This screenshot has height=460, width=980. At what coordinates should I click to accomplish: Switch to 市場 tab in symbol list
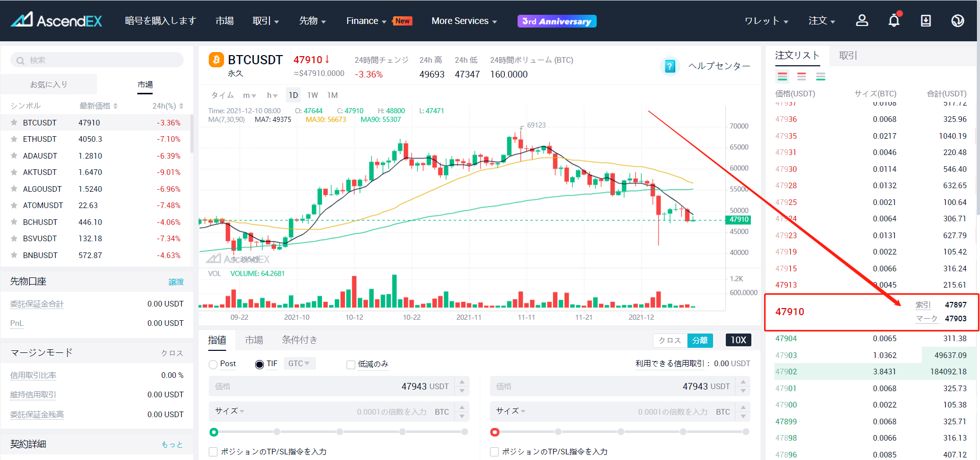click(x=145, y=84)
